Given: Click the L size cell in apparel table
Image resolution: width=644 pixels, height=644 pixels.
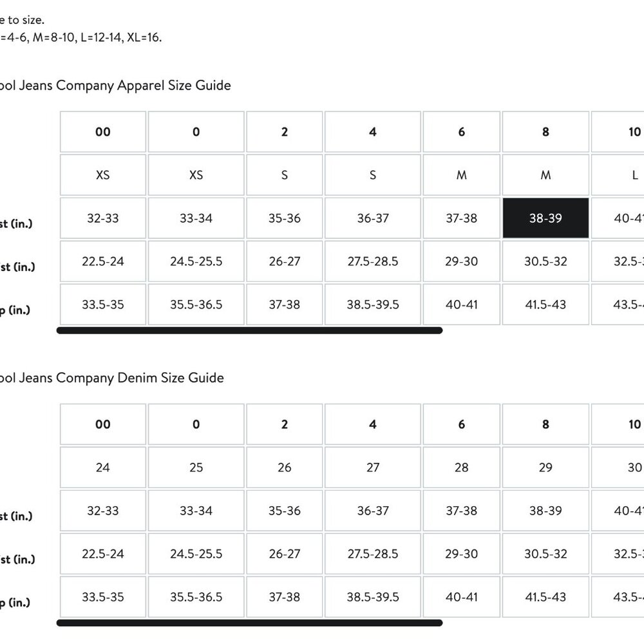Looking at the screenshot, I should point(618,175).
